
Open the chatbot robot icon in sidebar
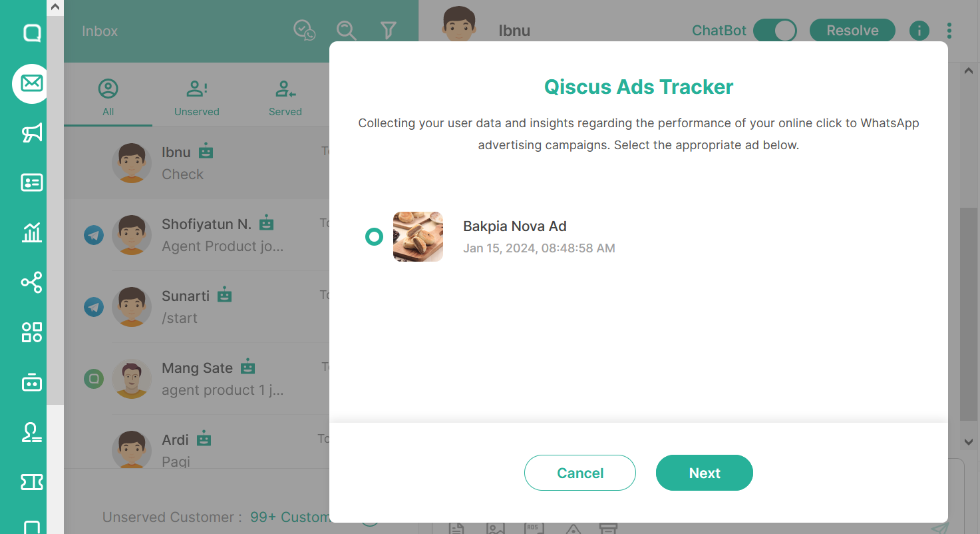pyautogui.click(x=32, y=382)
